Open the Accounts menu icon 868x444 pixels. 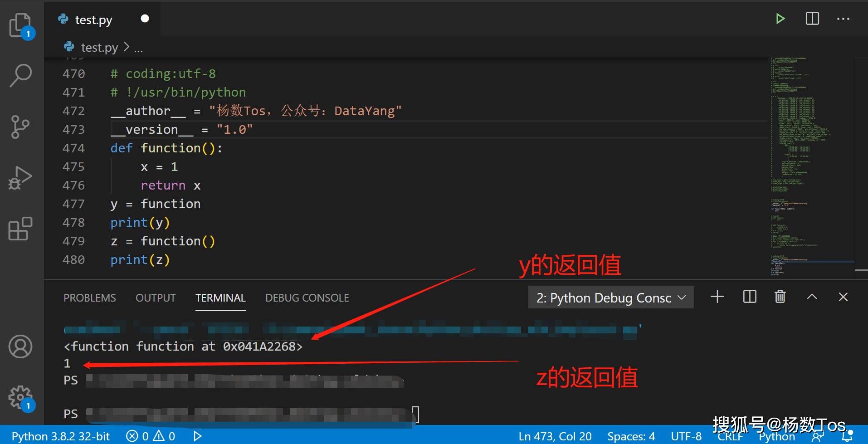(20, 347)
